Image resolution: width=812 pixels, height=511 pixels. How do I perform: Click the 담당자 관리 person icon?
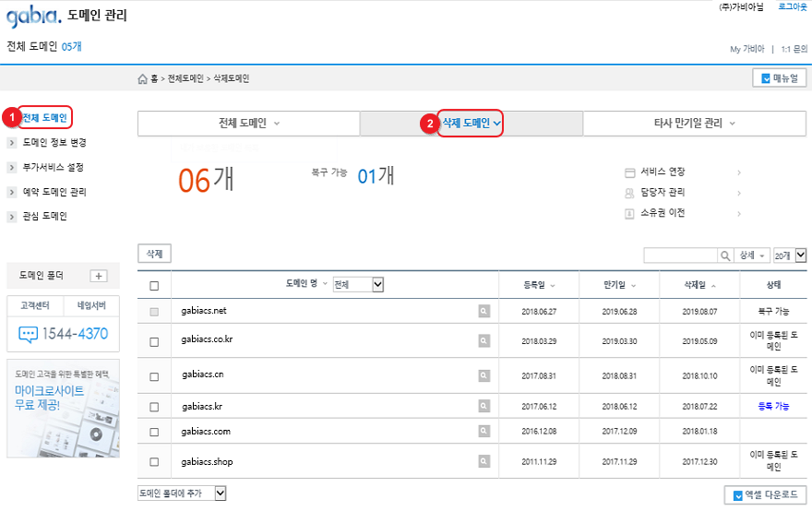coord(629,193)
